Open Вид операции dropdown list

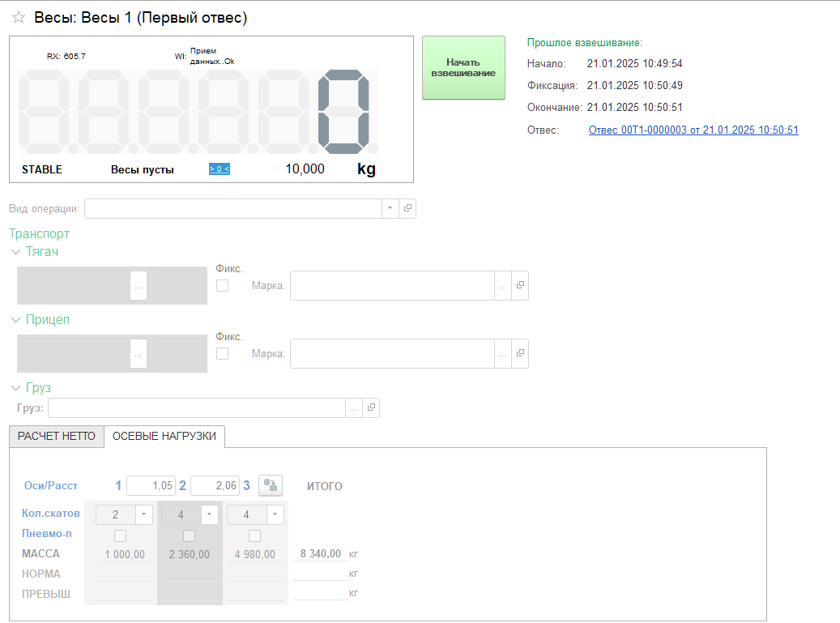pyautogui.click(x=390, y=209)
